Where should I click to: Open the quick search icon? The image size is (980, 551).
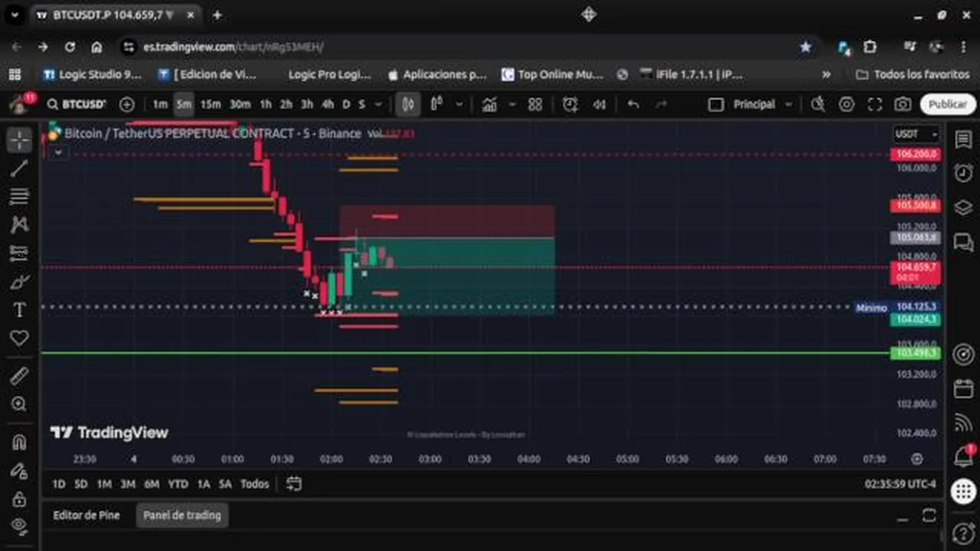818,104
